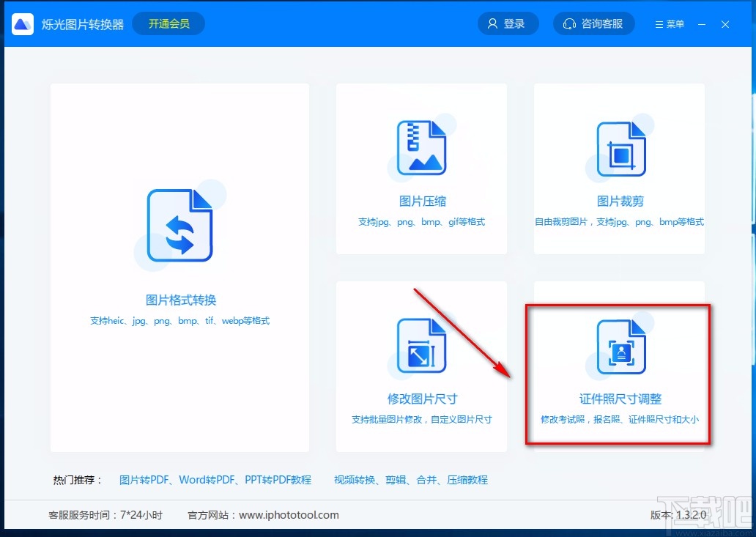The image size is (756, 537).
Task: Click the 烁光图片转换器 app logo
Action: (22, 23)
